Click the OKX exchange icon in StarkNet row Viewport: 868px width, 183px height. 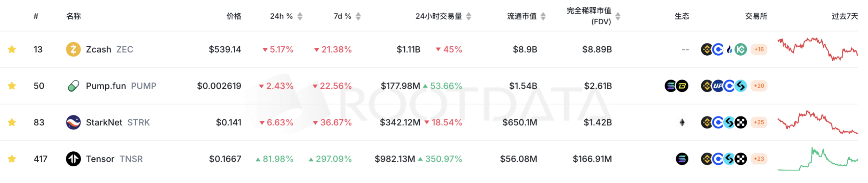click(x=741, y=122)
